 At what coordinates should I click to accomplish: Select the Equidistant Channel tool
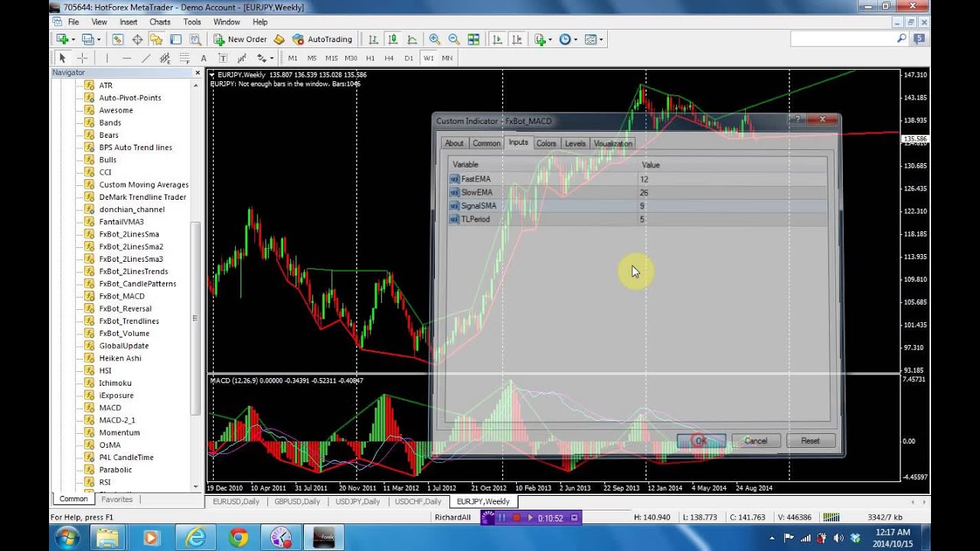[165, 58]
